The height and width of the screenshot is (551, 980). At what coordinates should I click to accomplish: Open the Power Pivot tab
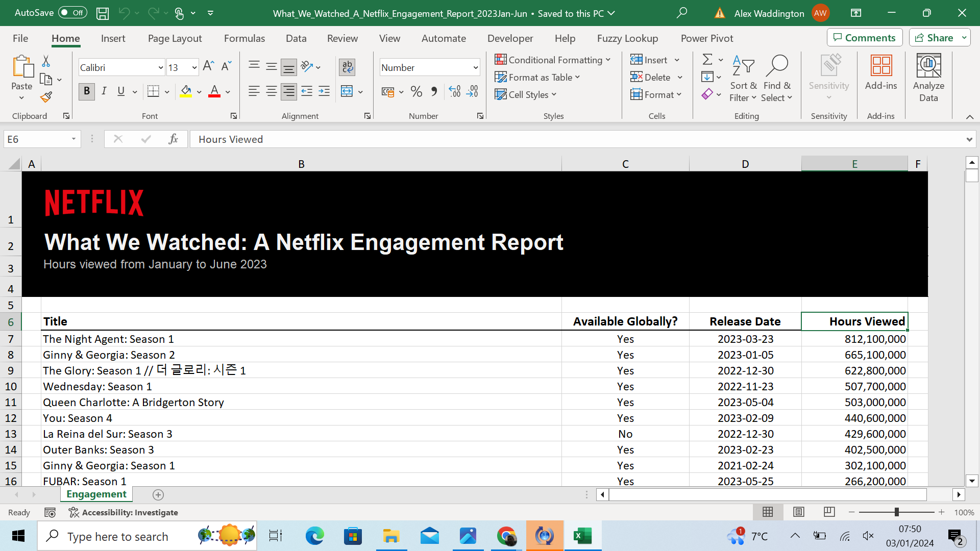click(707, 38)
